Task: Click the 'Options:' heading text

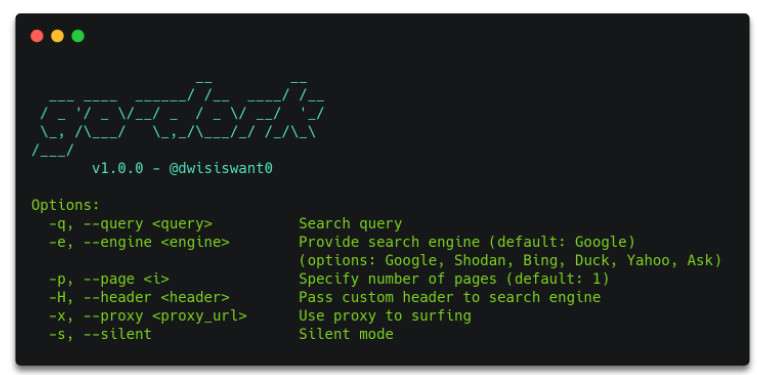Action: [65, 205]
